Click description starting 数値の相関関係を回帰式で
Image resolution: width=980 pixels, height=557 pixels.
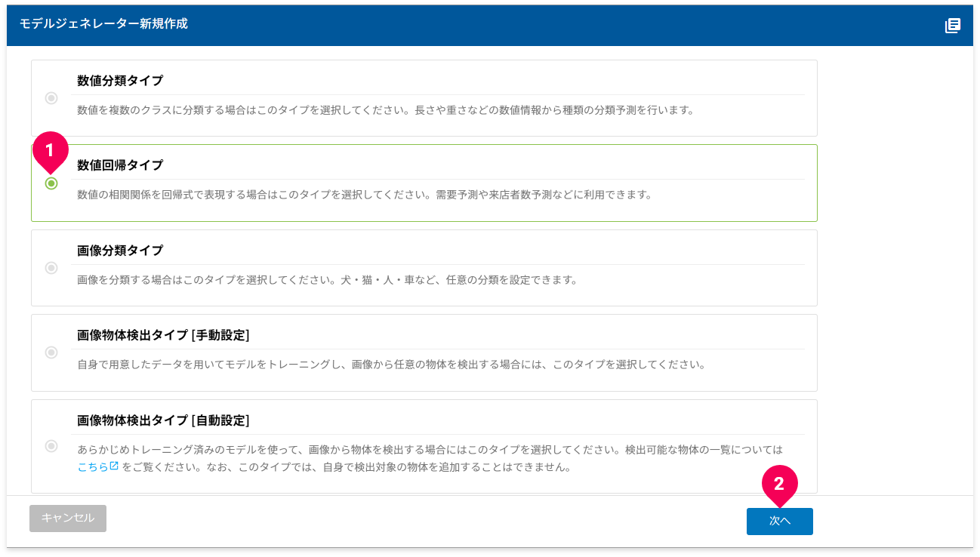click(x=364, y=195)
